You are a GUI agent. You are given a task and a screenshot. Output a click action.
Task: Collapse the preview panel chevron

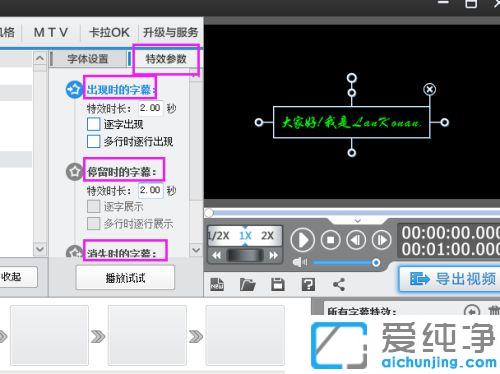point(358,221)
